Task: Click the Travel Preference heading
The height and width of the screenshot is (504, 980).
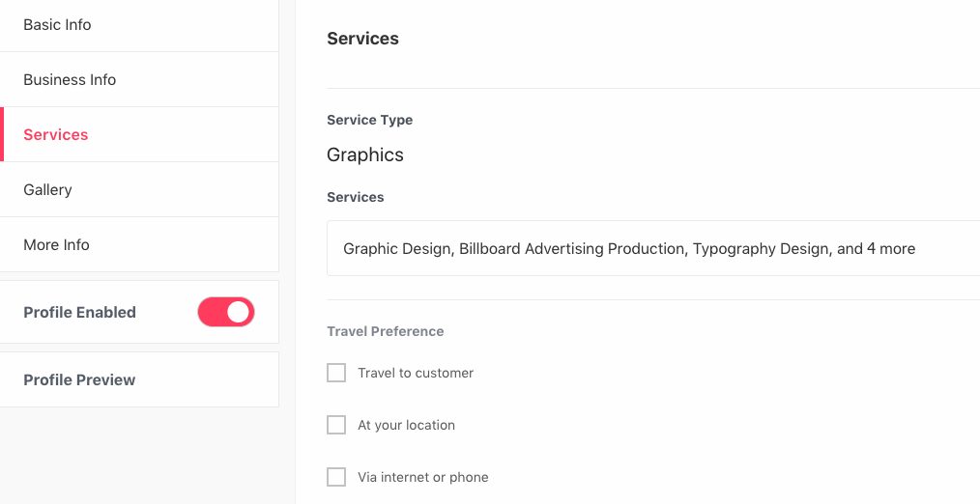Action: 385,331
